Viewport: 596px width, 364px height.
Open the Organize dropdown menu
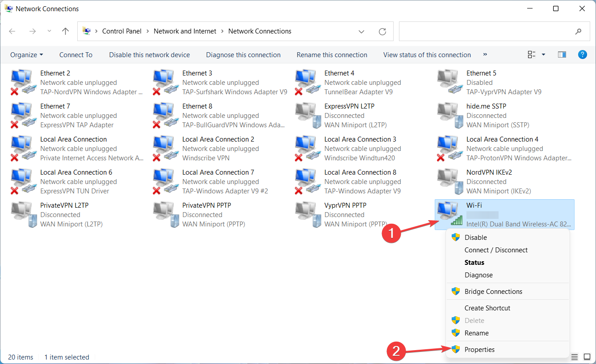(x=26, y=55)
